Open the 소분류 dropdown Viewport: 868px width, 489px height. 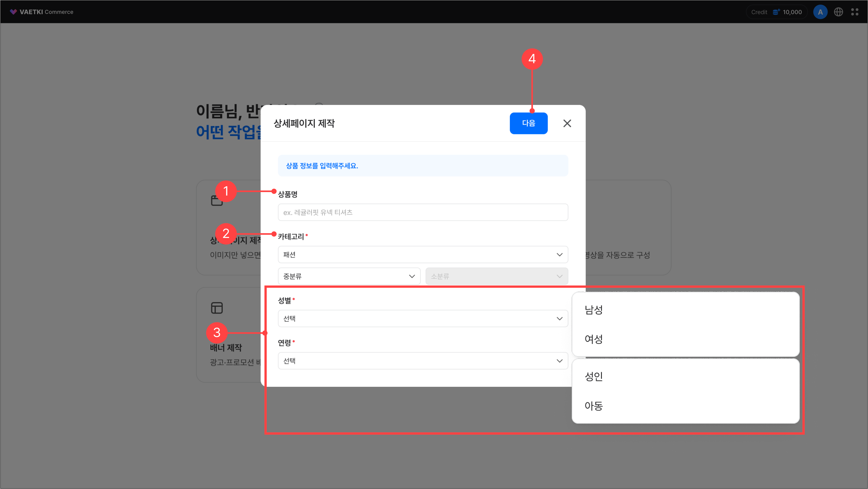coord(497,276)
